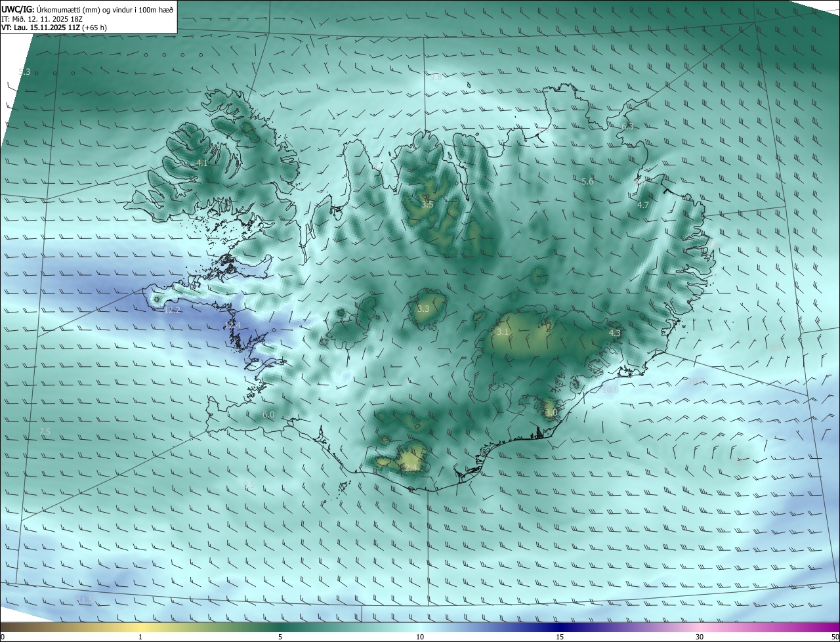Screen dimensions: 840x642
Task: Click the 12.2 value label on the map
Action: [x=172, y=310]
